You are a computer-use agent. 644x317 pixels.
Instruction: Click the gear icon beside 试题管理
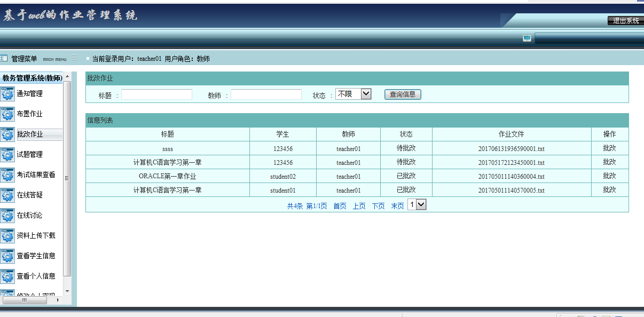[7, 155]
